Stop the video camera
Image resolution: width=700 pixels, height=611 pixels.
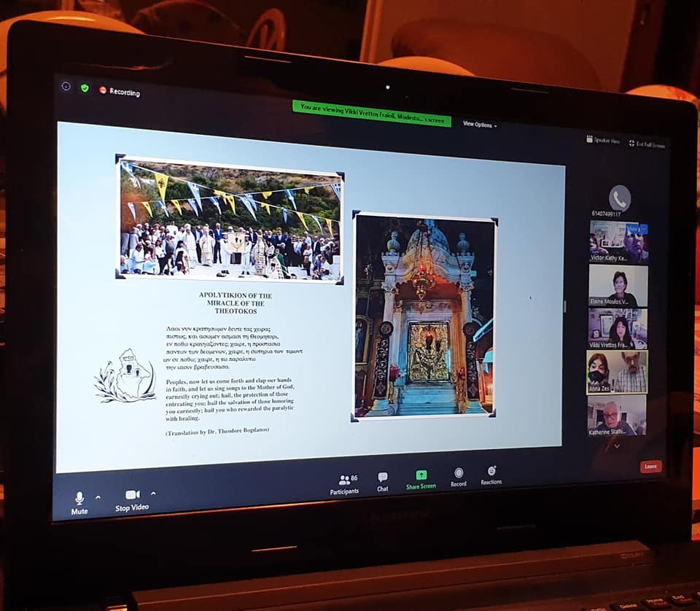point(132,498)
